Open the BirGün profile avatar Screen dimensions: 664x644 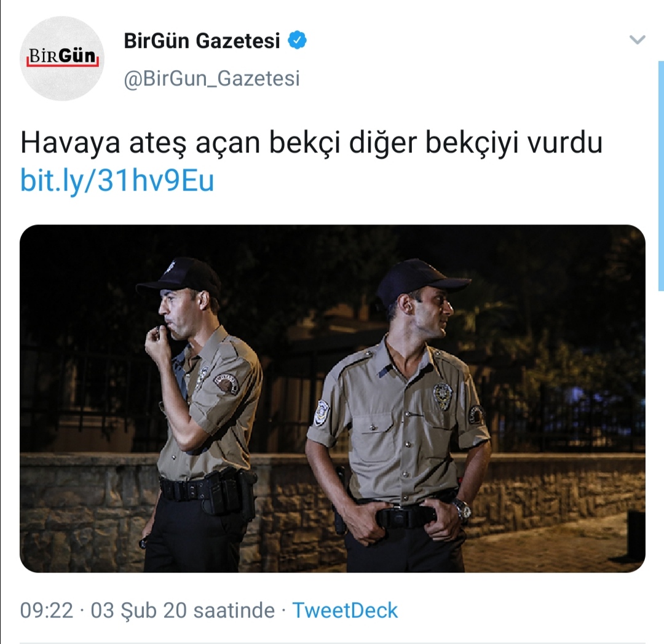click(x=62, y=58)
